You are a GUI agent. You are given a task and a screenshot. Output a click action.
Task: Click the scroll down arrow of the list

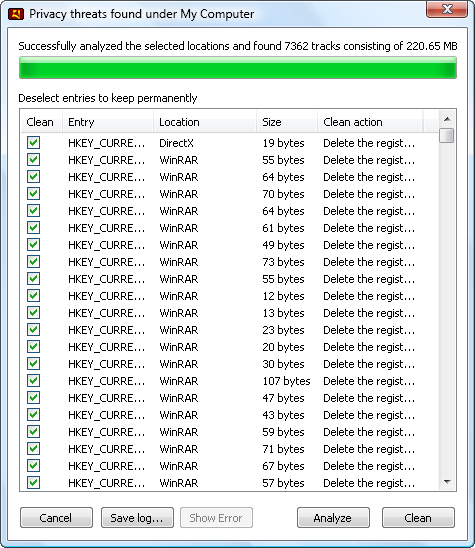(447, 482)
